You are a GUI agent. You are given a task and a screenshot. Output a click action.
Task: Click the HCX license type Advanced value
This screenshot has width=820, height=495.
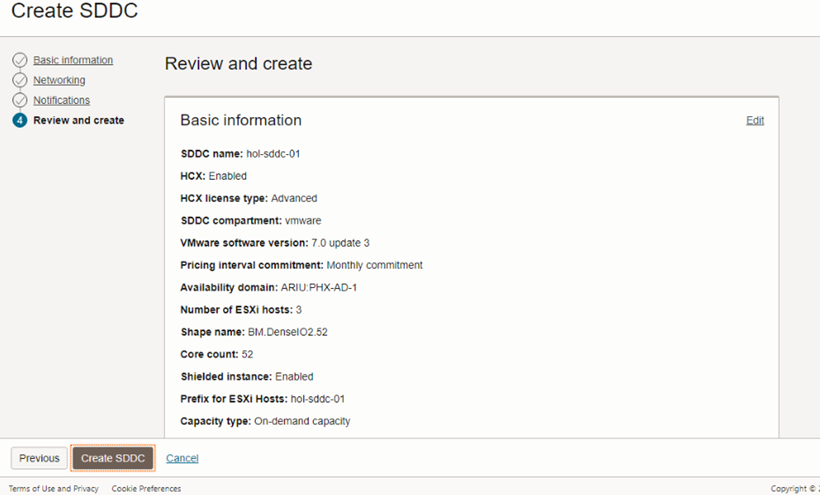294,198
